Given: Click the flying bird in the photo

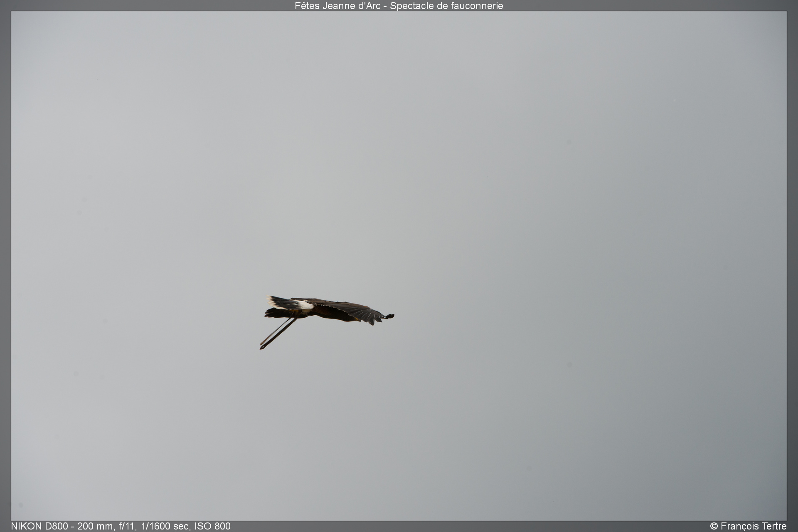Looking at the screenshot, I should click(327, 322).
